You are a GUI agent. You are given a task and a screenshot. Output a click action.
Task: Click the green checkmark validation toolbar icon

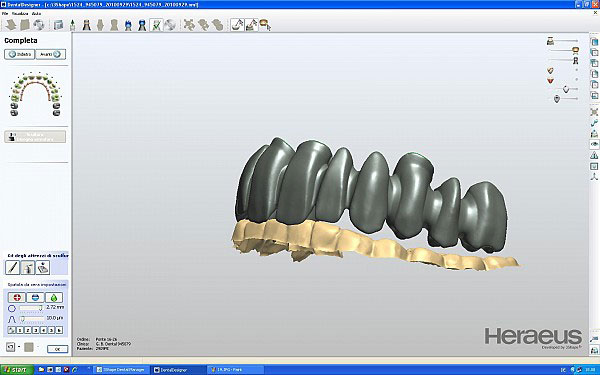point(156,25)
